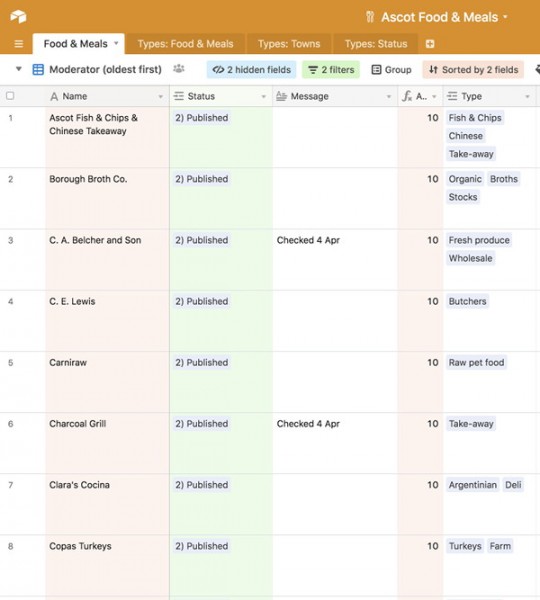Click the Type field multi-select icon
The width and height of the screenshot is (540, 600).
452,96
